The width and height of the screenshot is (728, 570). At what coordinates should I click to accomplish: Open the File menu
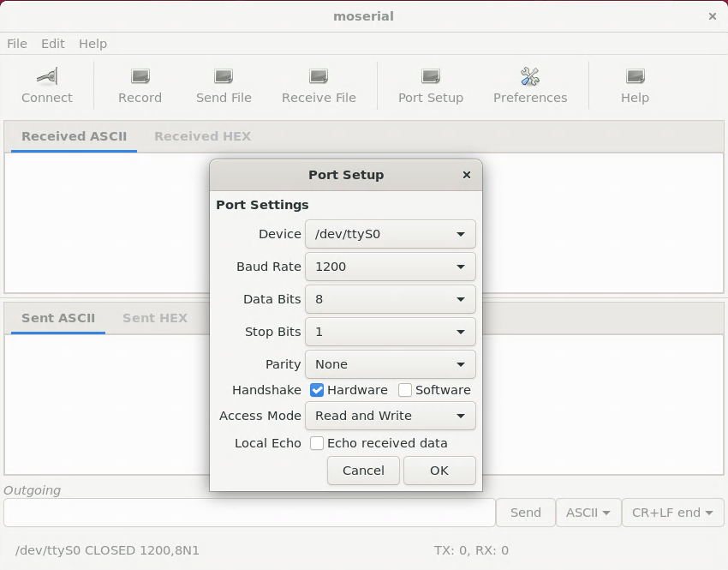(x=17, y=44)
